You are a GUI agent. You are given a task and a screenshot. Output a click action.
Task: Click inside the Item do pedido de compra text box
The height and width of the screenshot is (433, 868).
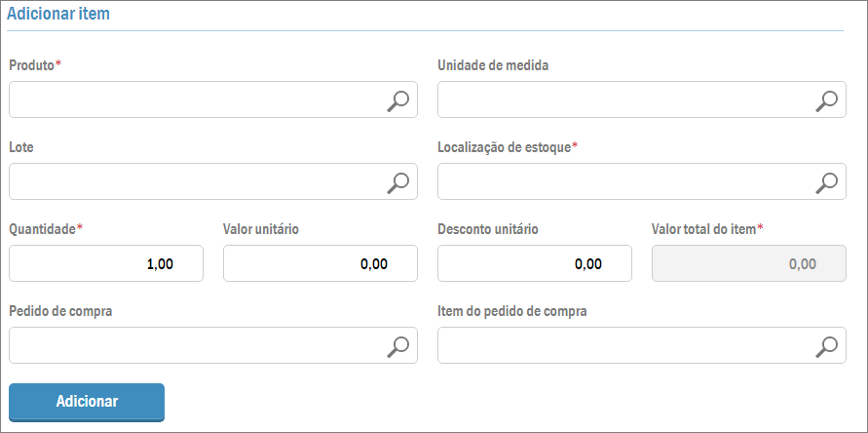623,346
